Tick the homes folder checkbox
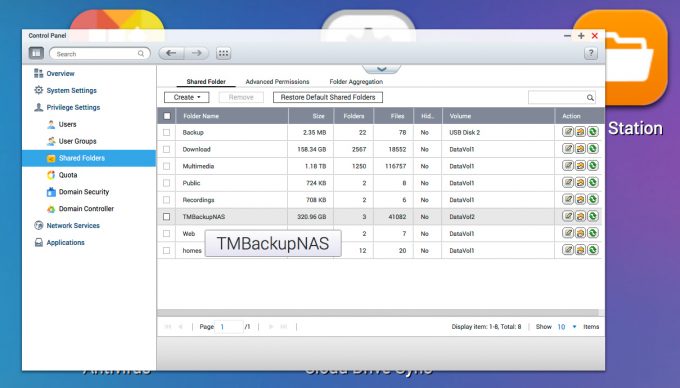The image size is (680, 388). point(167,251)
